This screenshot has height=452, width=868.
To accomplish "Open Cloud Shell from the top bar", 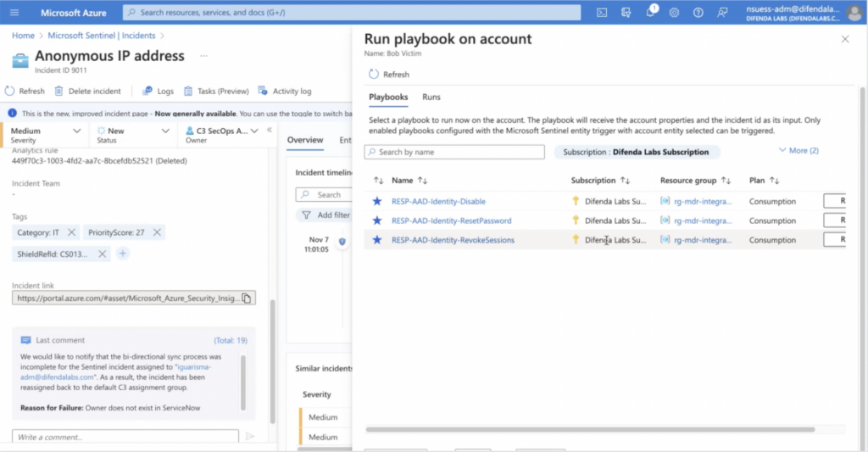I will point(602,12).
